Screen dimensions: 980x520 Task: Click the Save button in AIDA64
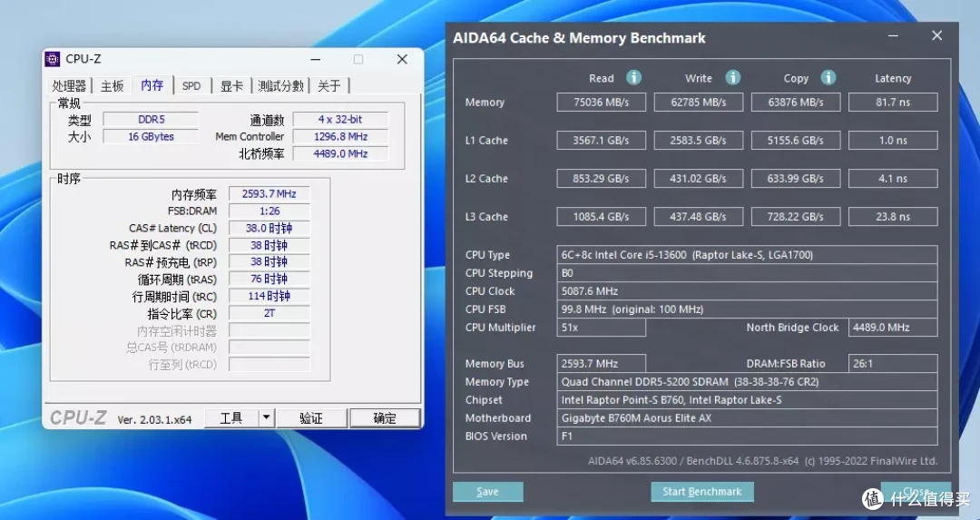click(x=487, y=491)
